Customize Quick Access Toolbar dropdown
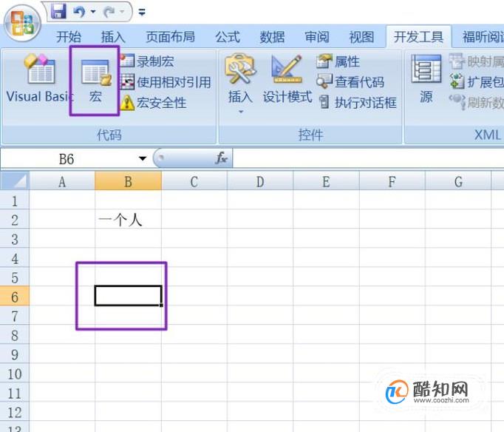The height and width of the screenshot is (432, 504). click(142, 13)
